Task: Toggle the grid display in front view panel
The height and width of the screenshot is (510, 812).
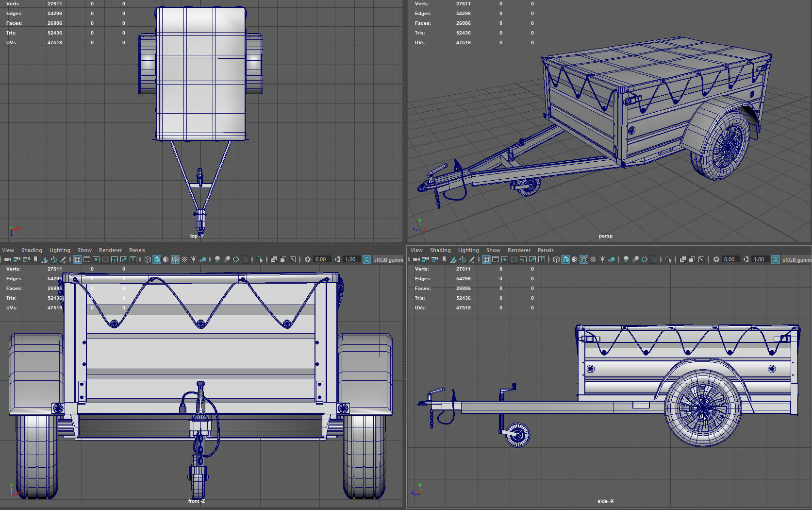Action: (x=78, y=259)
